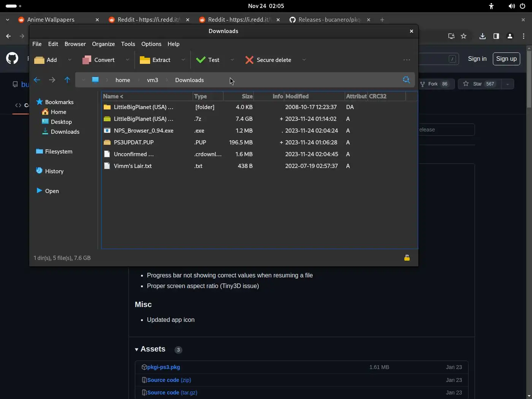The image size is (532, 399).
Task: Select History in sidebar
Action: tap(50, 171)
